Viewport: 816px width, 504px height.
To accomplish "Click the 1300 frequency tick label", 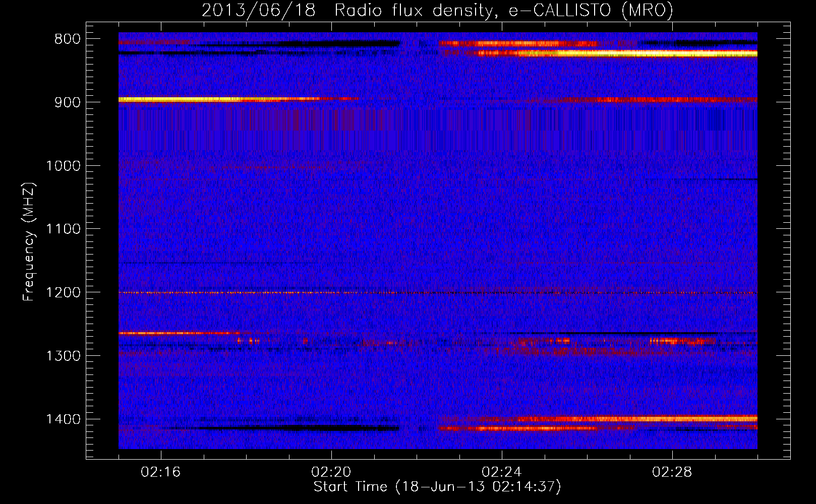I will click(63, 356).
